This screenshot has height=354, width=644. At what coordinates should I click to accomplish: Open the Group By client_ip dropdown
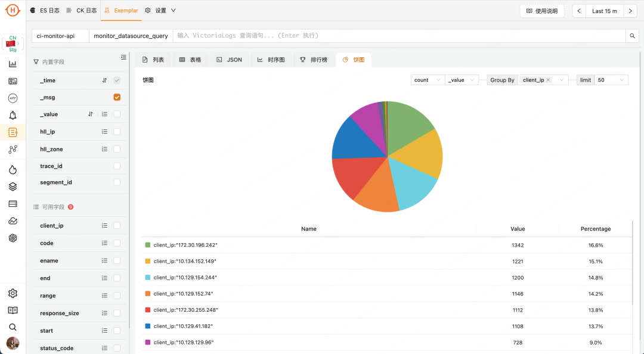click(543, 80)
